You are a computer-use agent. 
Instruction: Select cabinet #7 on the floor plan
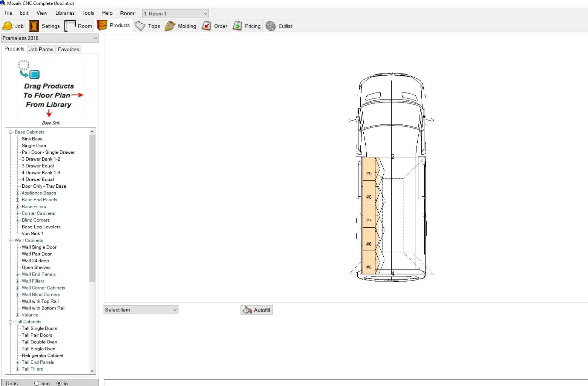[x=369, y=216]
